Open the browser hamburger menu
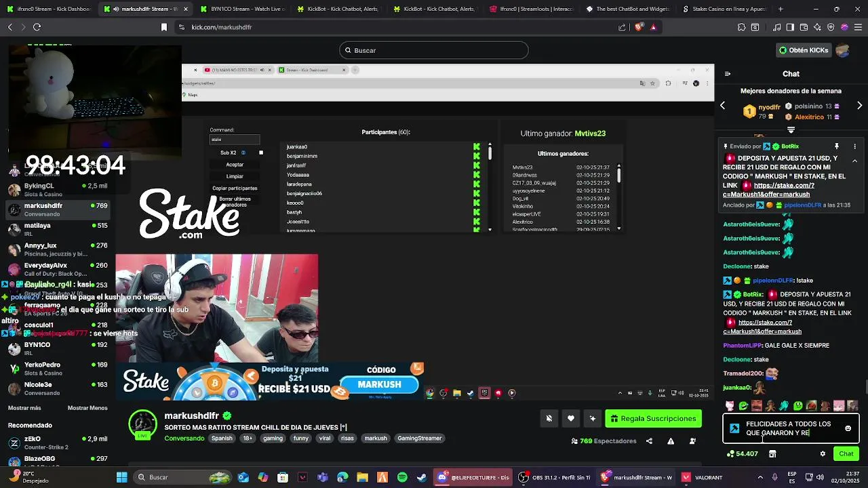This screenshot has width=868, height=488. [x=858, y=27]
